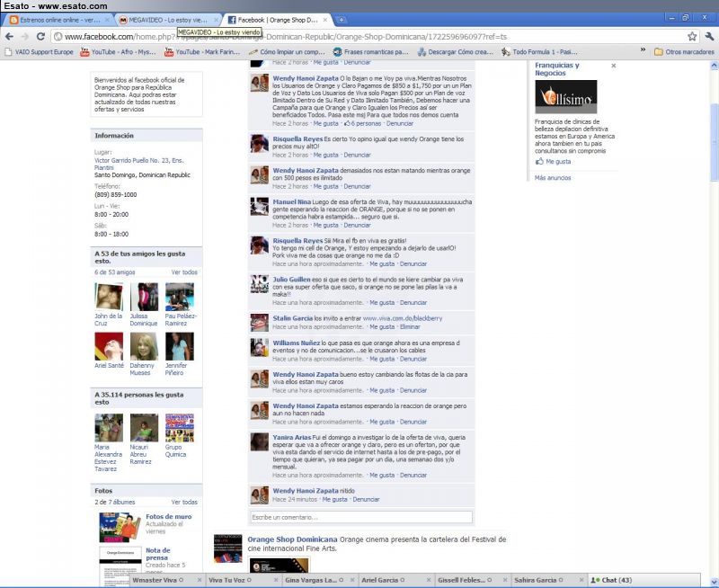The width and height of the screenshot is (719, 588).
Task: Open the Descargar Cómo crea bookmark
Action: click(456, 52)
